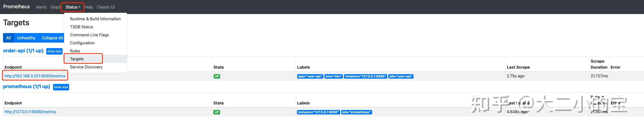
Task: Open Service Discovery page
Action: point(86,67)
